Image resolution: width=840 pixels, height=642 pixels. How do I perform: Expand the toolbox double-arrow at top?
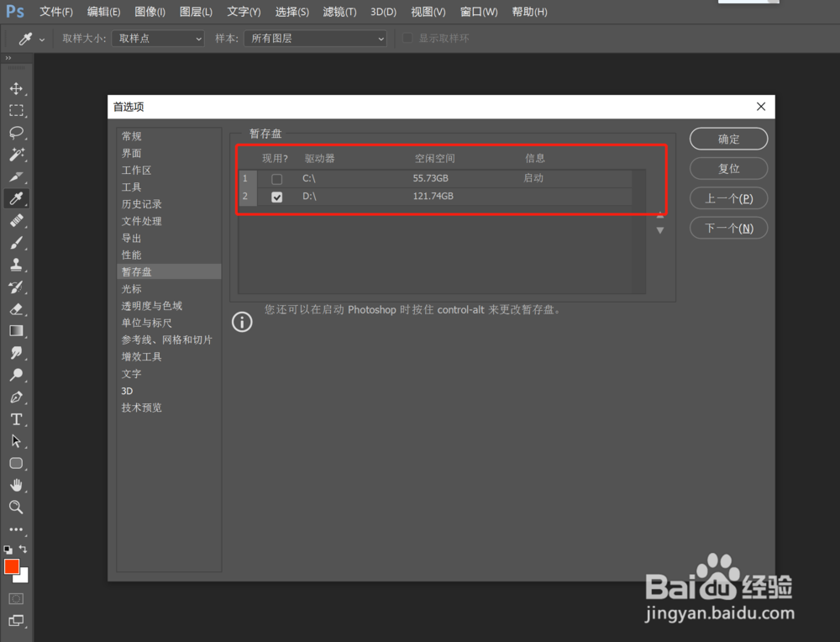pyautogui.click(x=8, y=58)
